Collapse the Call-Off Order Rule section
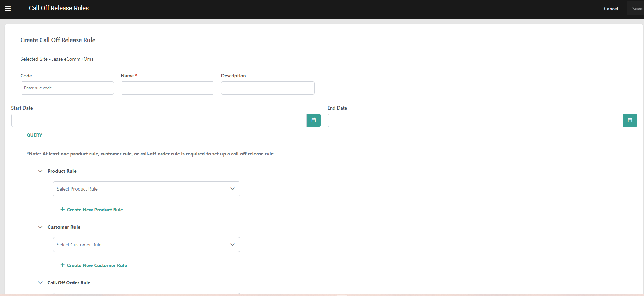The height and width of the screenshot is (296, 644). point(40,283)
